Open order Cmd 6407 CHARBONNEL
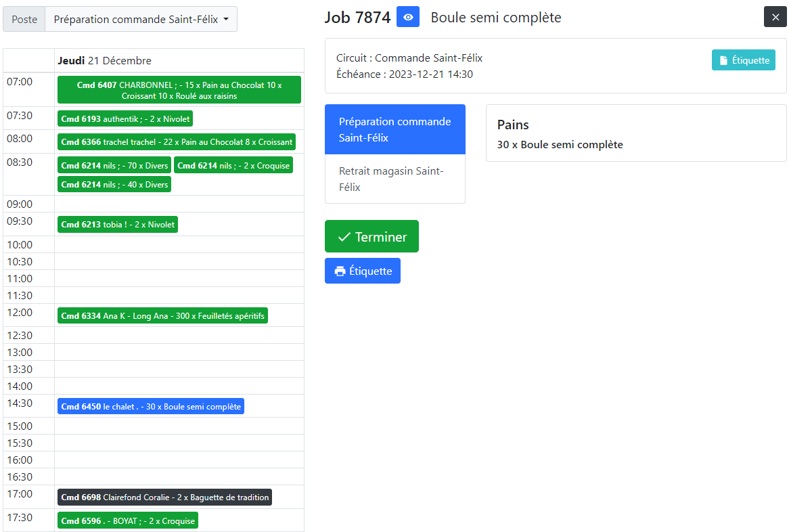Viewport: 789px width, 532px height. click(179, 90)
